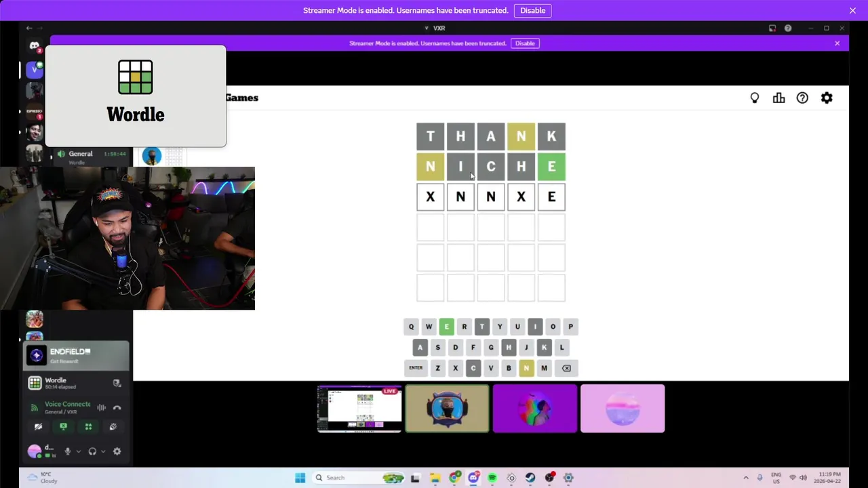Click the green E tile in NICHE row
The width and height of the screenshot is (868, 488).
(551, 167)
